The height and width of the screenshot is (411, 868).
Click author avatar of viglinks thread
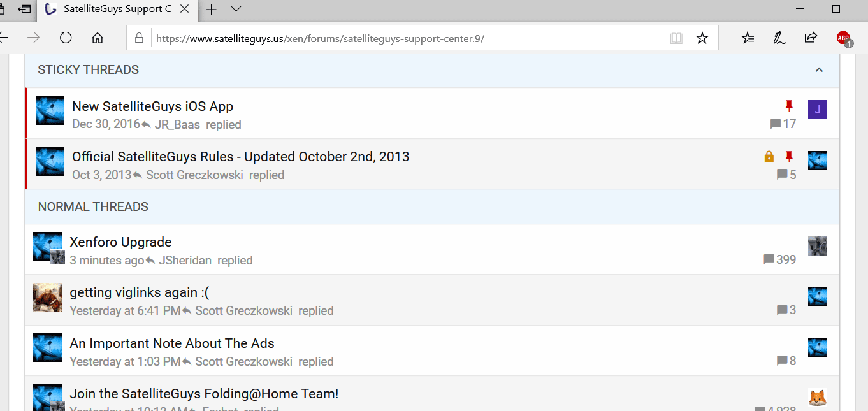(x=47, y=297)
